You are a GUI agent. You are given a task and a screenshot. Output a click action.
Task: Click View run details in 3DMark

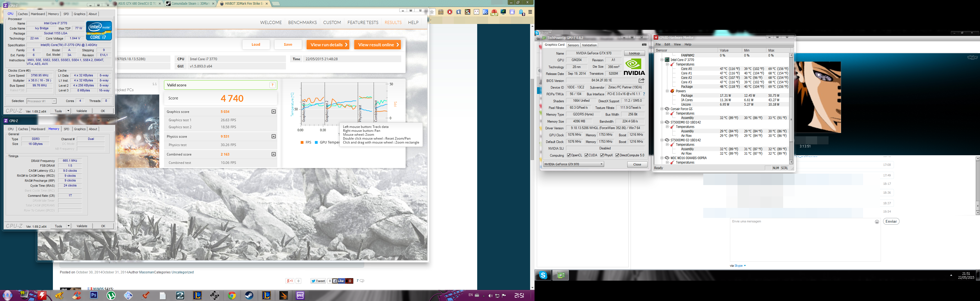[x=328, y=45]
